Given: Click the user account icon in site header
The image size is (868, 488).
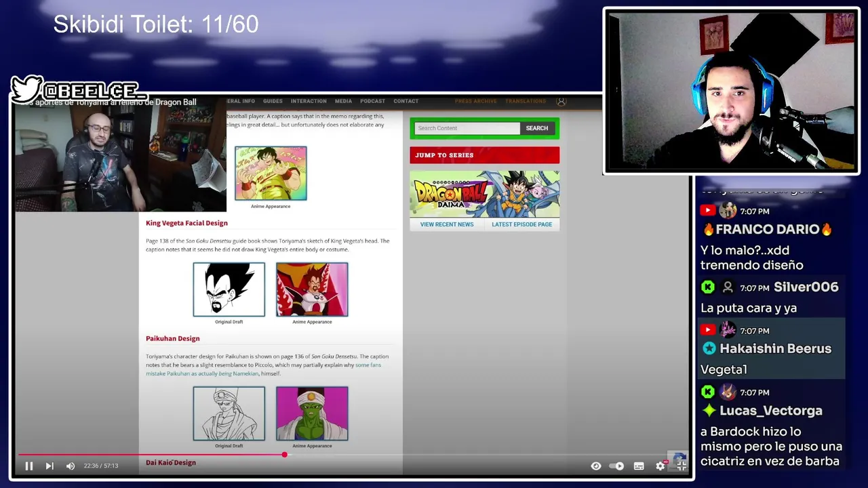Looking at the screenshot, I should click(x=561, y=101).
